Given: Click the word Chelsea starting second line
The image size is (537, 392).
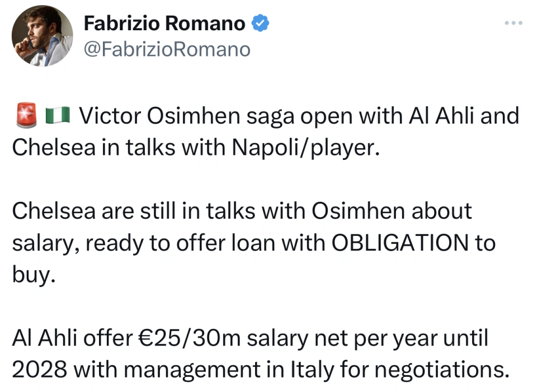Looking at the screenshot, I should (54, 148).
